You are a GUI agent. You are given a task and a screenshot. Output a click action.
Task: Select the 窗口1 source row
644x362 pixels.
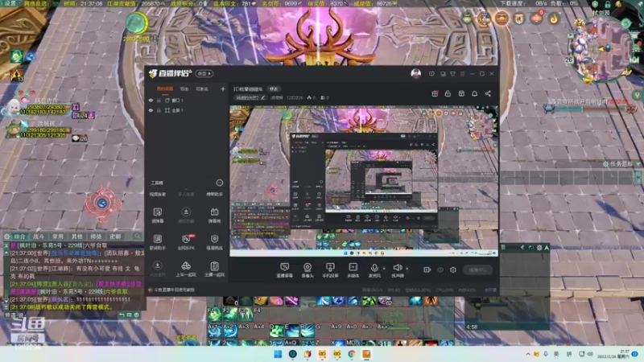(187, 100)
